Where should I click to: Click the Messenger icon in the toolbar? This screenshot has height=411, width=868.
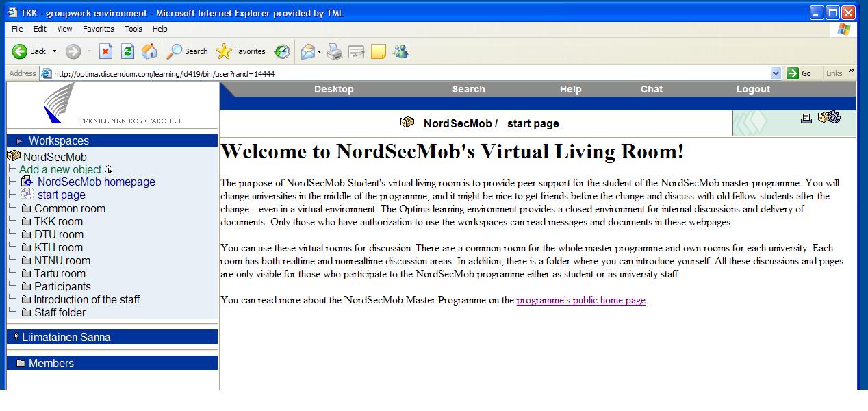coord(400,51)
